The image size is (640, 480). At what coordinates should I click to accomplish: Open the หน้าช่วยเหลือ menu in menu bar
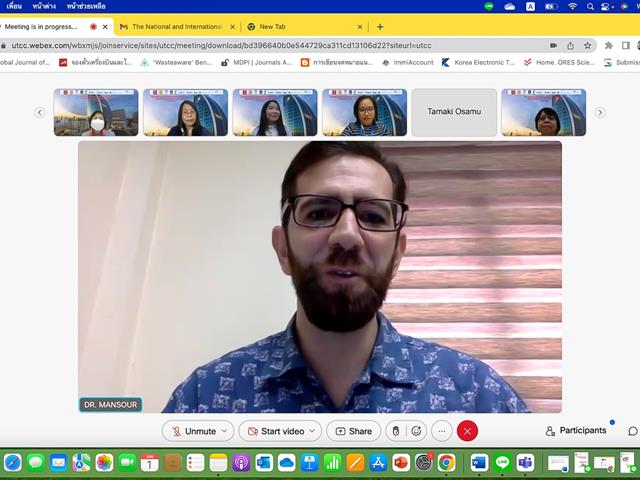tap(86, 6)
